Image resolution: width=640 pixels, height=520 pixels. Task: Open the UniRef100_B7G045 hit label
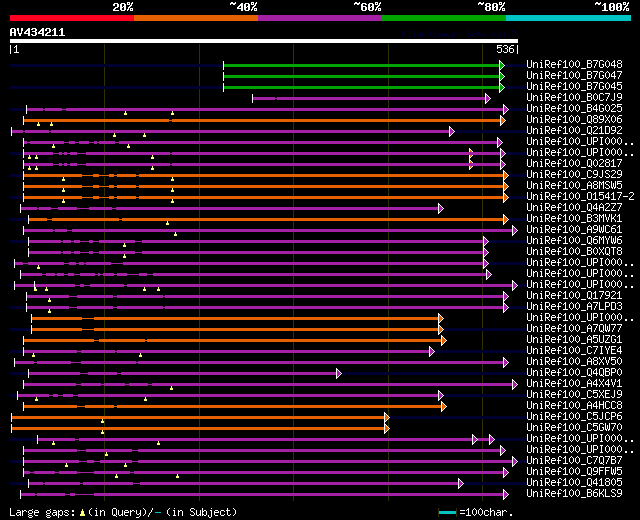(x=574, y=87)
